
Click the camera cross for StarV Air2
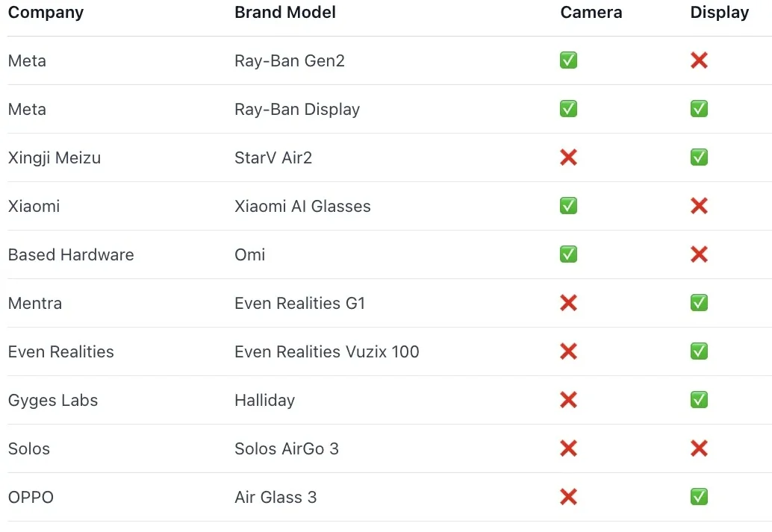coord(568,157)
